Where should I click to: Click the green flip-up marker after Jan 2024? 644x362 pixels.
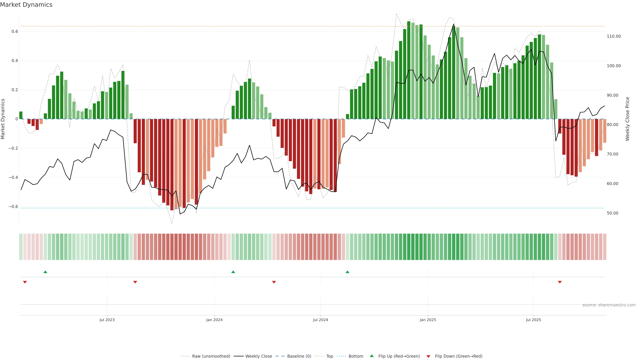click(233, 272)
